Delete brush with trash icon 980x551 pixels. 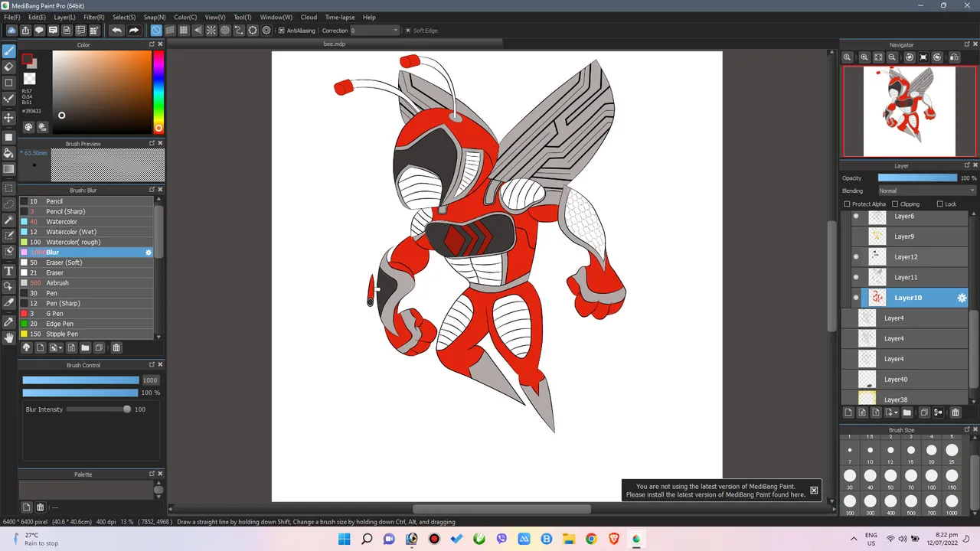tap(116, 347)
